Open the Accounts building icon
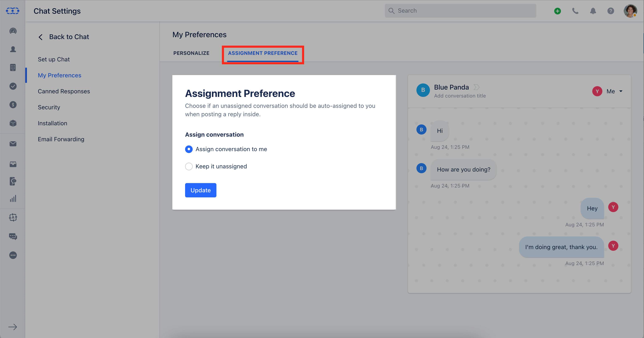Viewport: 644px width, 338px height. 13,67
